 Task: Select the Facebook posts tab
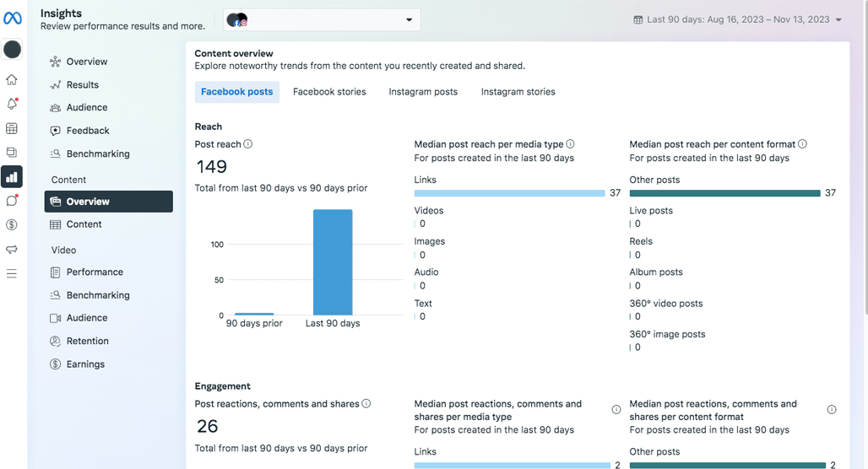(237, 92)
